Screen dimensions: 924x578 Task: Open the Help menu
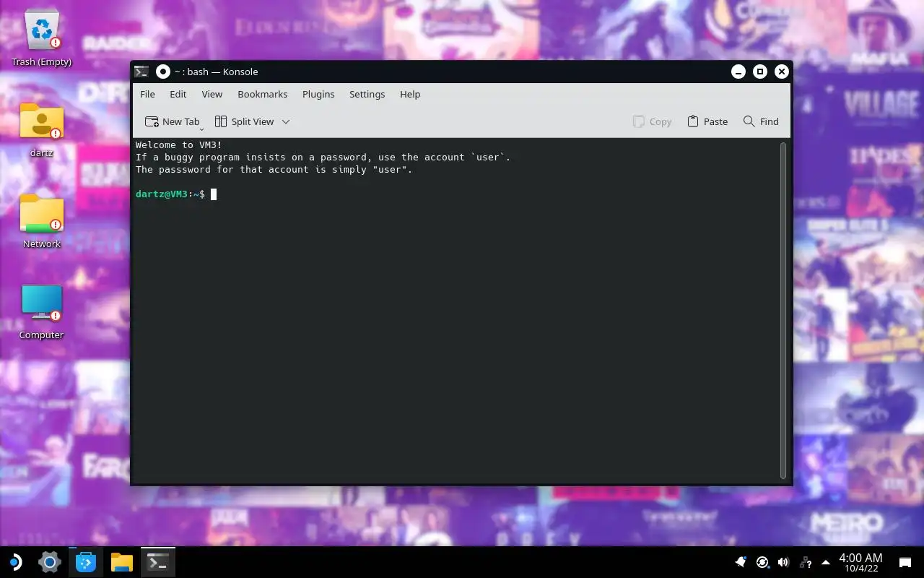410,94
